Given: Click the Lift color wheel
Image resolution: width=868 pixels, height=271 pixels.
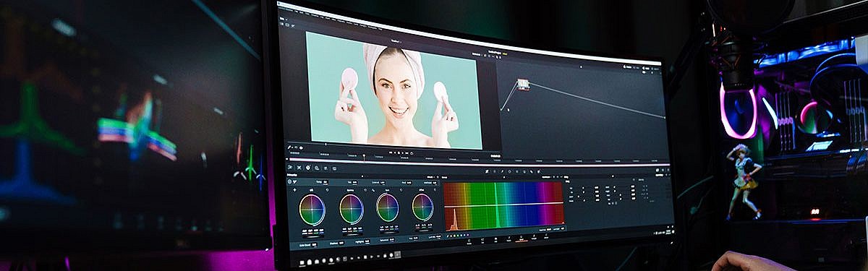Looking at the screenshot, I should [312, 210].
